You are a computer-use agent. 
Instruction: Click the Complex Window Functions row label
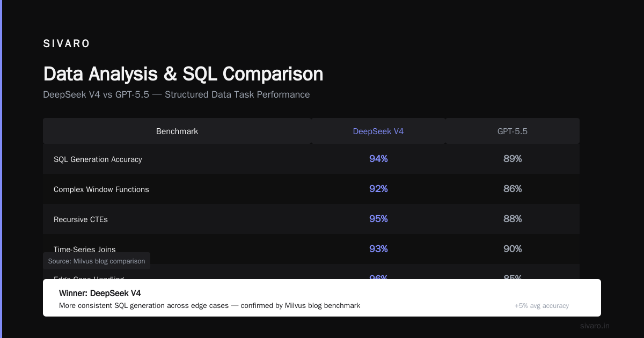(101, 189)
